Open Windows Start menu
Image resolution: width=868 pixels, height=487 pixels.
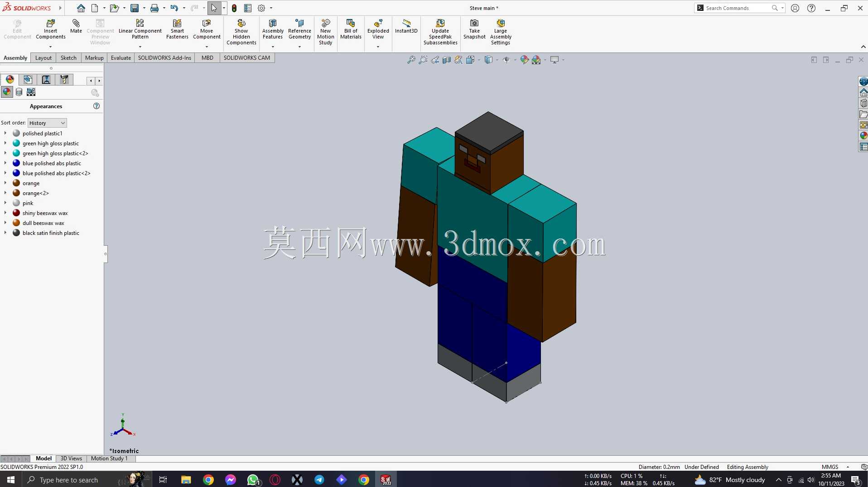point(11,480)
